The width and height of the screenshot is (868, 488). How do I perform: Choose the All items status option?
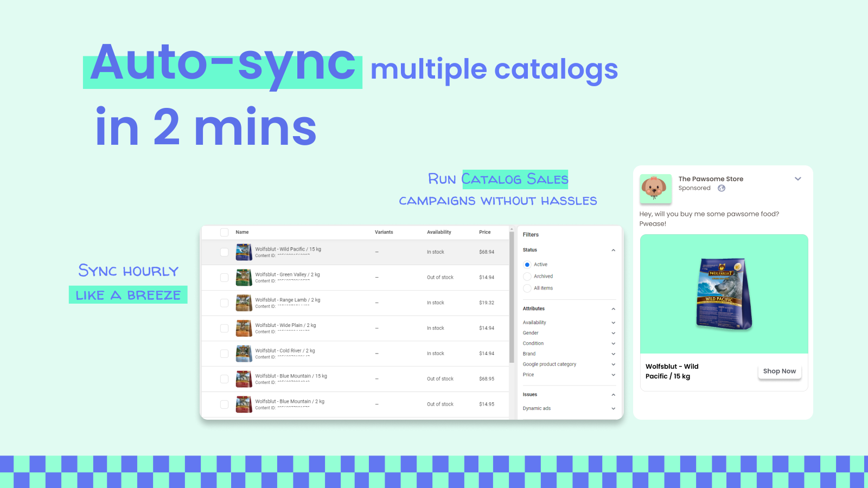[527, 288]
